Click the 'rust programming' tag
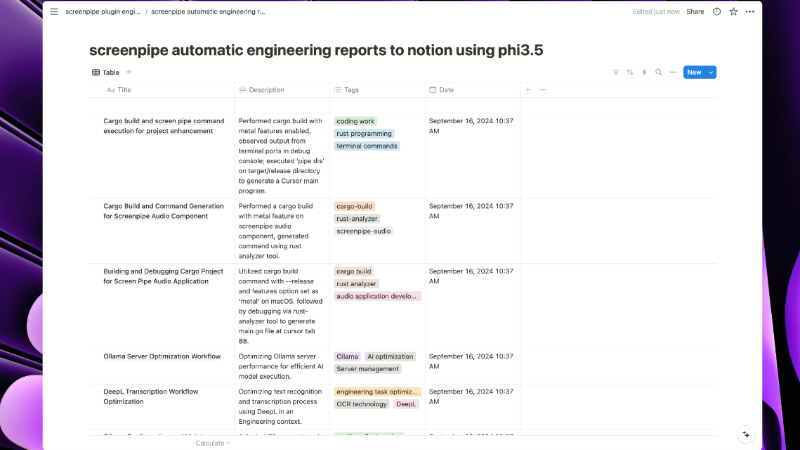800x450 pixels. (x=364, y=134)
